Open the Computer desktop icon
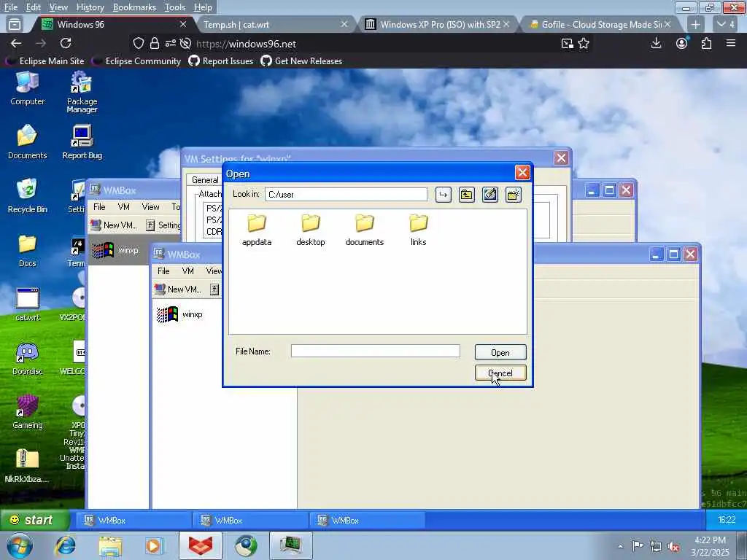Viewport: 747px width, 560px height. tap(27, 88)
